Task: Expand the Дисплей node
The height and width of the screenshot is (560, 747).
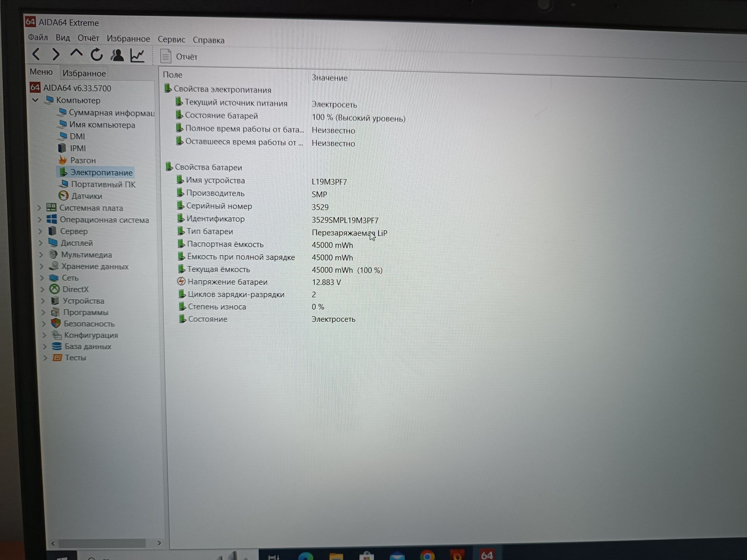Action: 40,243
